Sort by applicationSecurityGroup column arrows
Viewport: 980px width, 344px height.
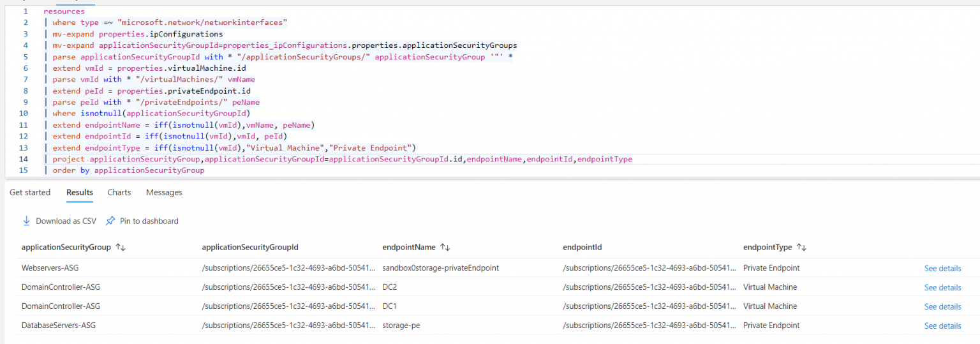[x=121, y=247]
